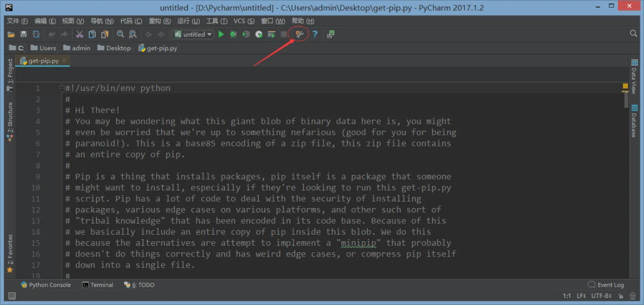Open the UTF-8 encoding selector
This screenshot has height=305, width=644.
click(602, 296)
